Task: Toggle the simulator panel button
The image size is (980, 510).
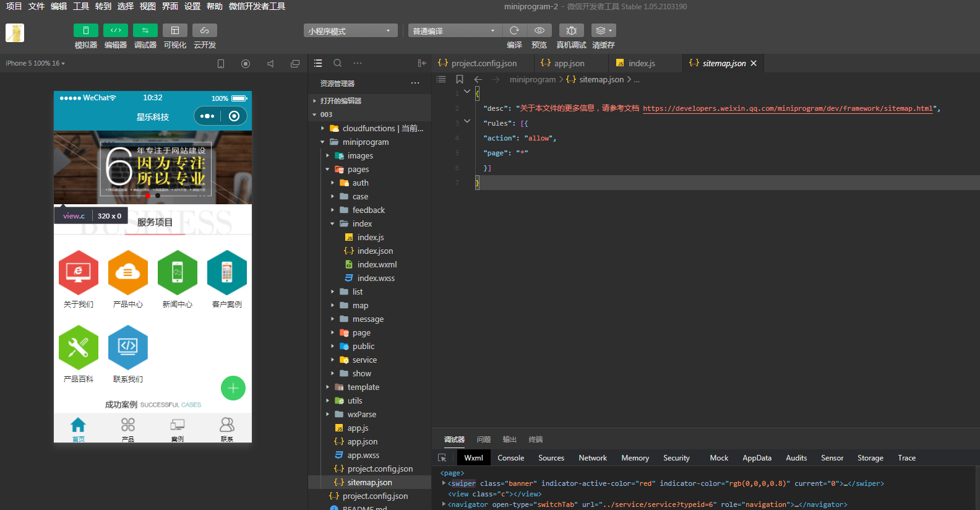Action: point(86,30)
